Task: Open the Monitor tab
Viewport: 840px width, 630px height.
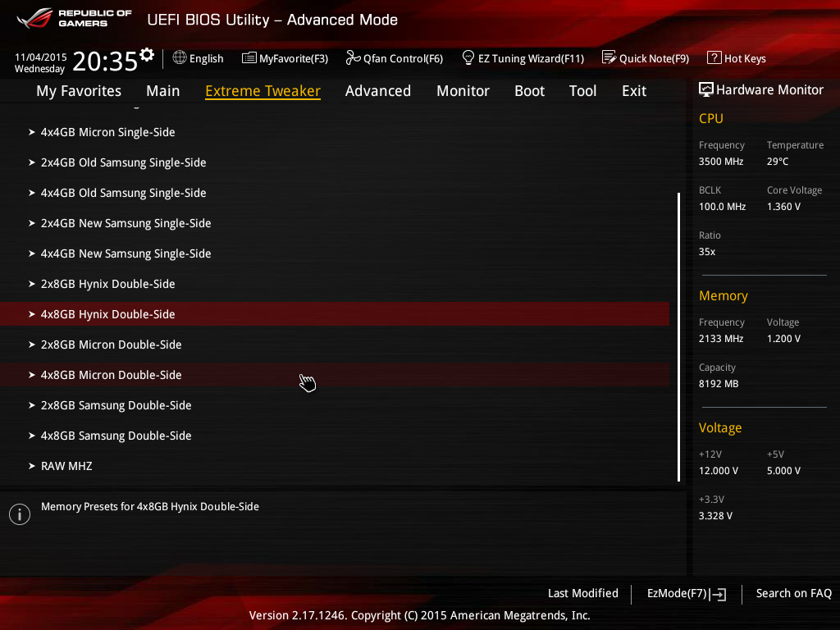Action: [x=463, y=91]
